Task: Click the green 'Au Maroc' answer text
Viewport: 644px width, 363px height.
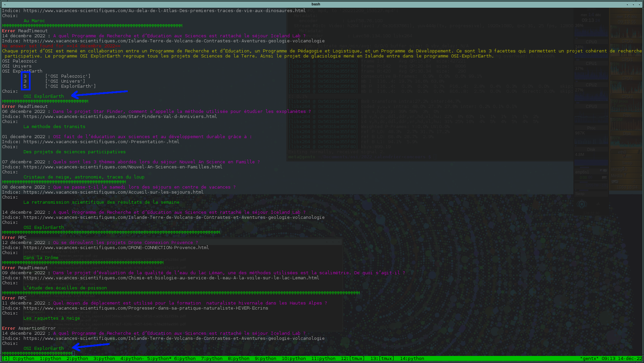Action: point(34,21)
